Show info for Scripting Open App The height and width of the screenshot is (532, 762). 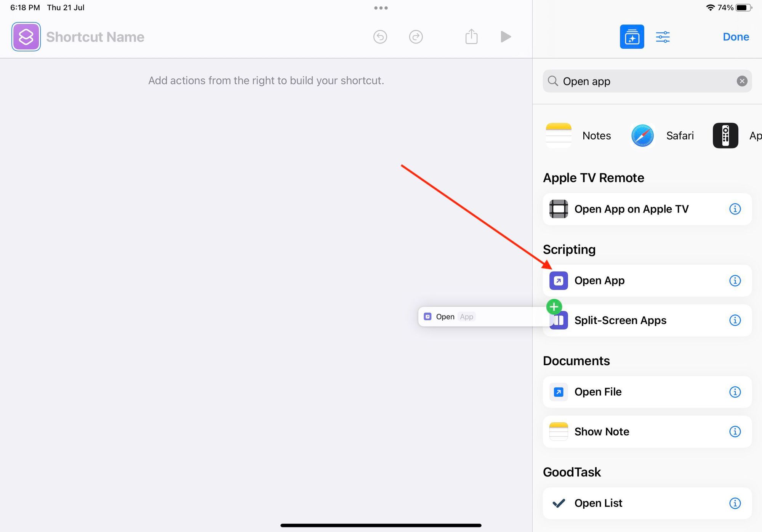(735, 281)
